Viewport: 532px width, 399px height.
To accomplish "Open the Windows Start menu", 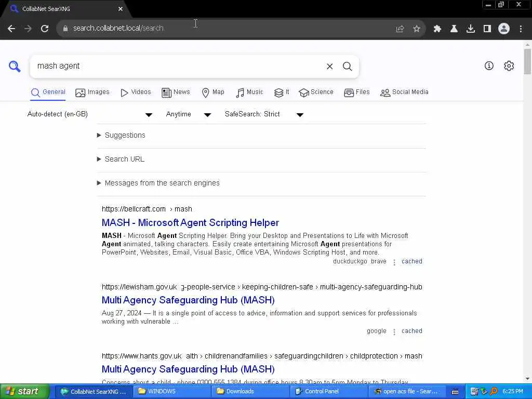I will coord(24,392).
